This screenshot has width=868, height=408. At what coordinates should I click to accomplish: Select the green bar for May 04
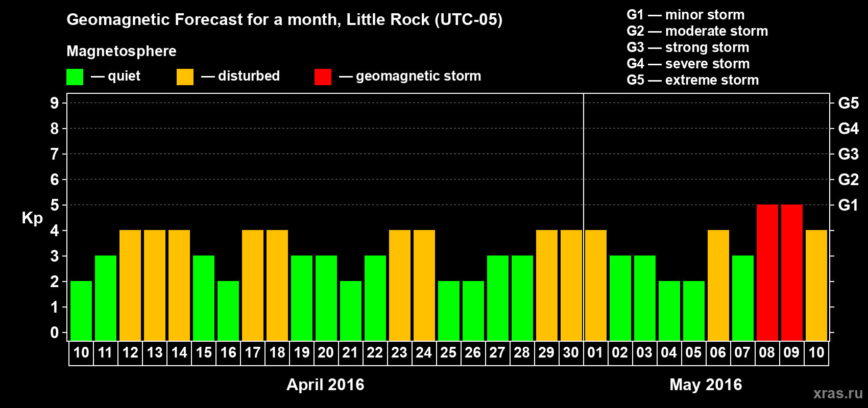coord(669,311)
